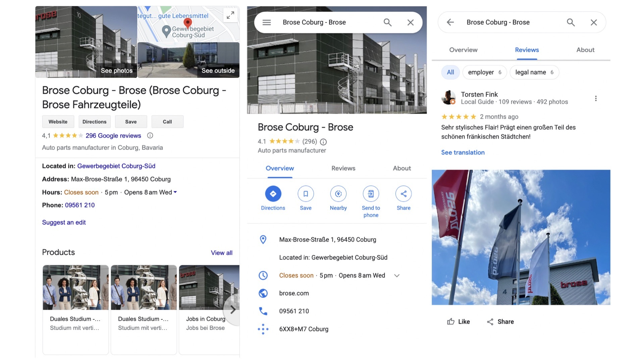Click See translation under the review

click(463, 152)
